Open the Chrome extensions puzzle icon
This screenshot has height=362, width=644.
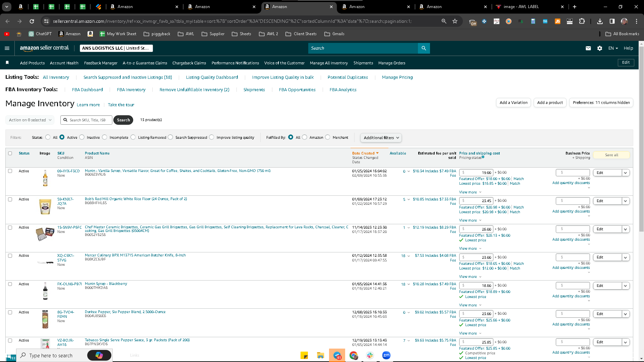[x=582, y=21]
